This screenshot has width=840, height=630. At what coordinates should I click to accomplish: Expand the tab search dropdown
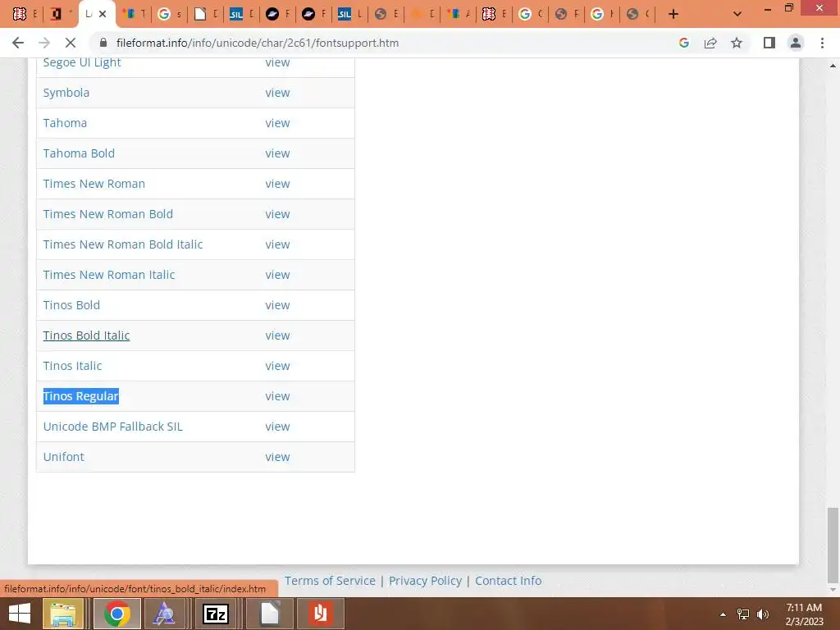737,14
